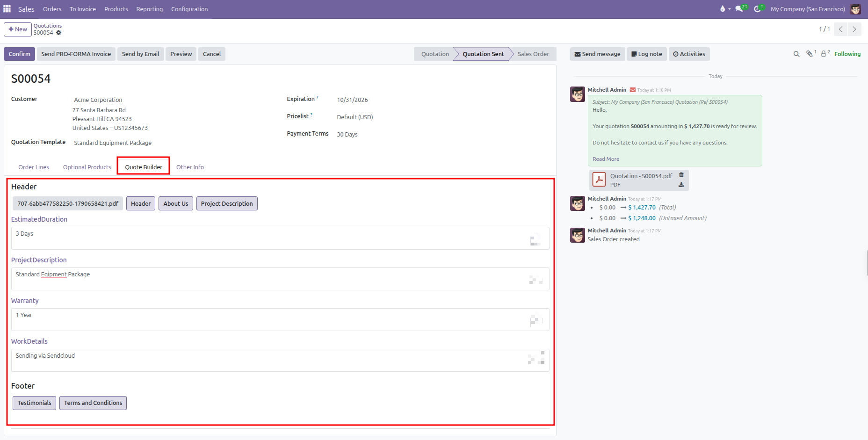Open the activities clock icon in navbar
This screenshot has width=868, height=440.
pyautogui.click(x=757, y=9)
